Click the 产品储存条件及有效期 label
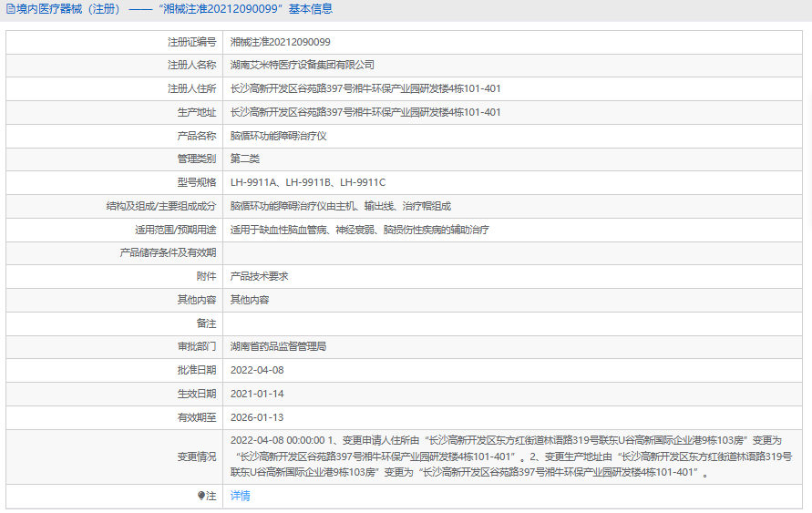812x513 pixels. click(x=169, y=252)
